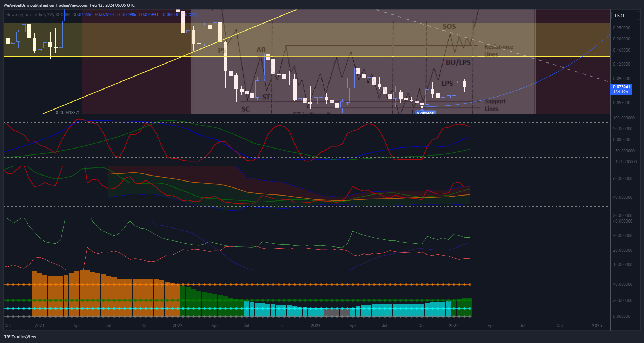The image size is (644, 343).
Task: Click the AR annotation label
Action: point(261,50)
